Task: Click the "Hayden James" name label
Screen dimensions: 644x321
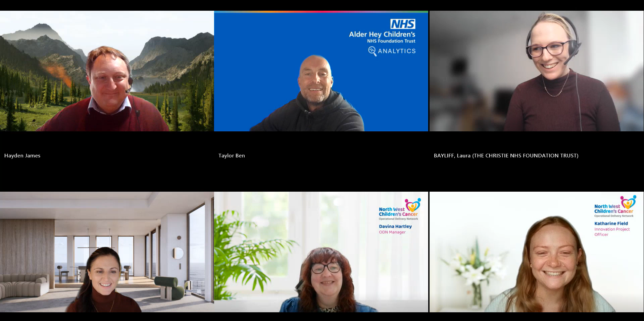Action: pos(22,155)
